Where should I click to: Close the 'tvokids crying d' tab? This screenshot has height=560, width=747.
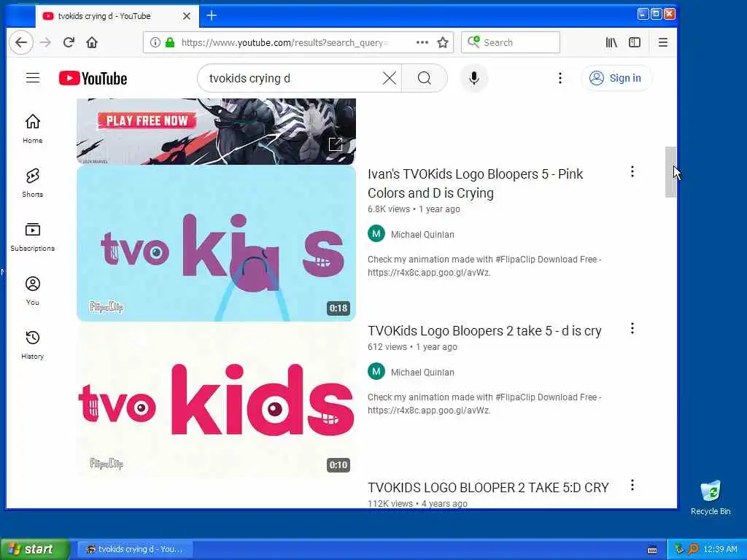coord(187,16)
